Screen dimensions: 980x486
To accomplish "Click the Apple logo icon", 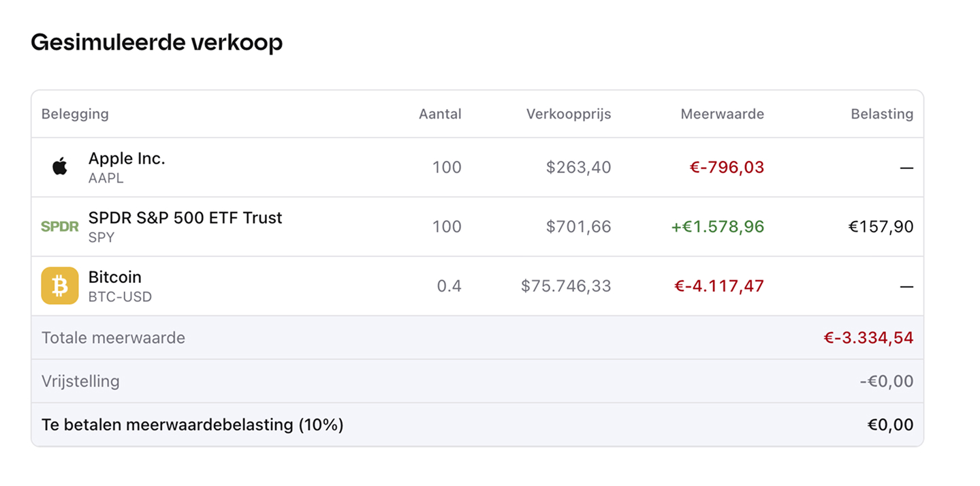I will 60,167.
